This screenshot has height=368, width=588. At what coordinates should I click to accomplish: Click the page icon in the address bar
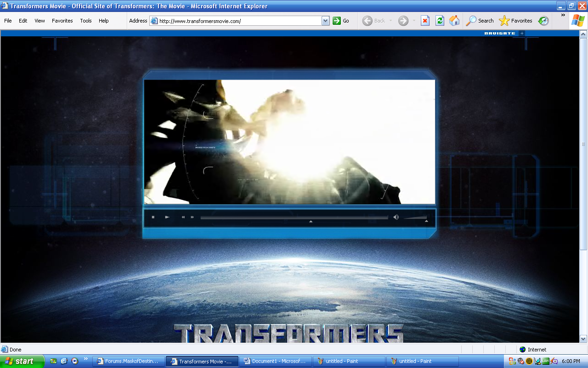point(154,21)
